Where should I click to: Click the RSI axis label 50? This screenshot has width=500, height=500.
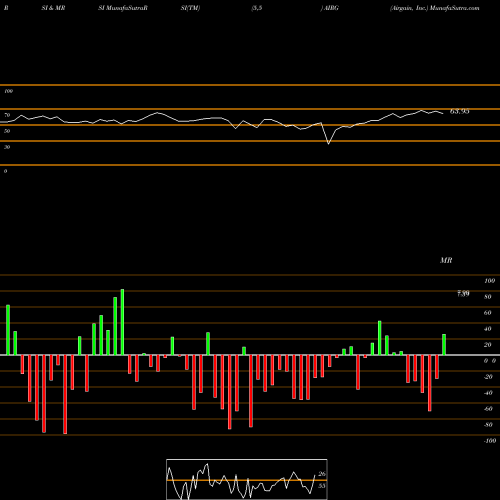(7, 131)
